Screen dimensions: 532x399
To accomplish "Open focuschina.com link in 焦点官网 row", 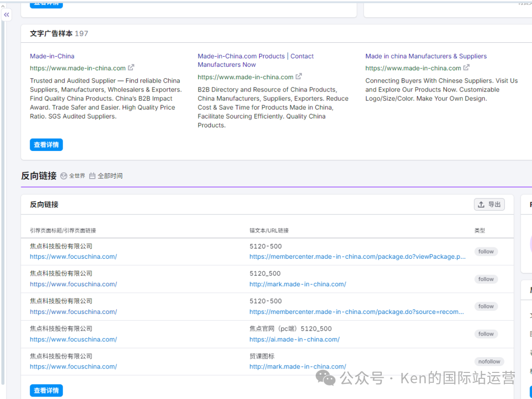I will [73, 339].
